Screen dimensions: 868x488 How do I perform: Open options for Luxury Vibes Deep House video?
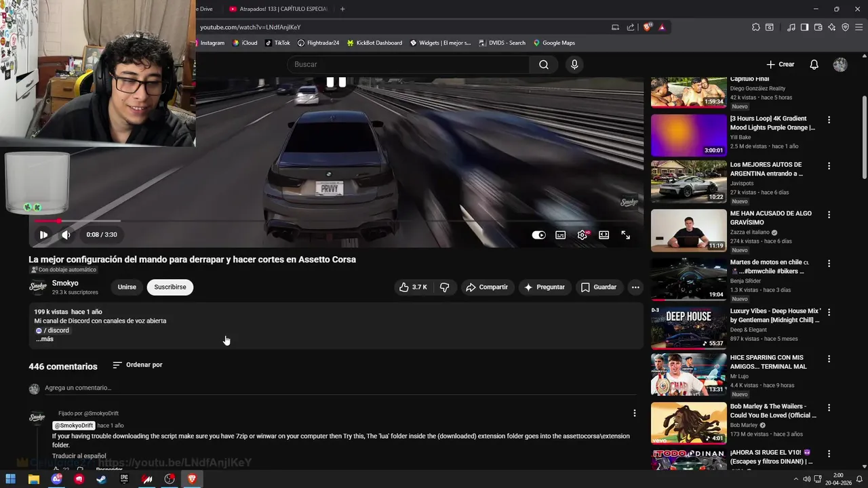click(x=829, y=312)
